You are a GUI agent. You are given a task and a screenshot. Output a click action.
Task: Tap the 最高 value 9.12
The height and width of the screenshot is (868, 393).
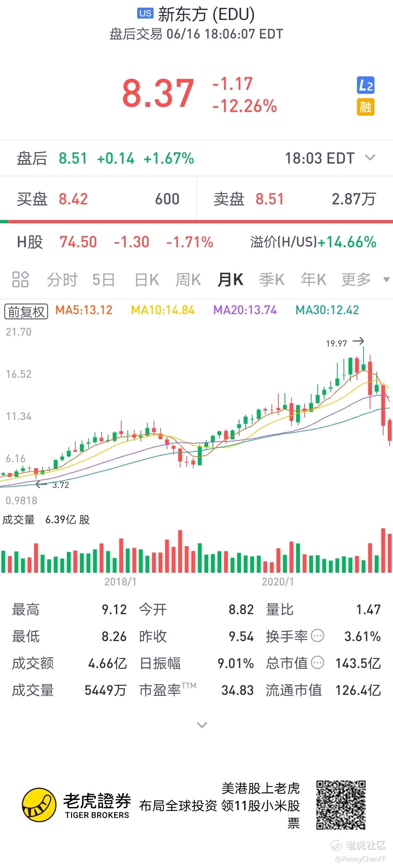point(114,609)
